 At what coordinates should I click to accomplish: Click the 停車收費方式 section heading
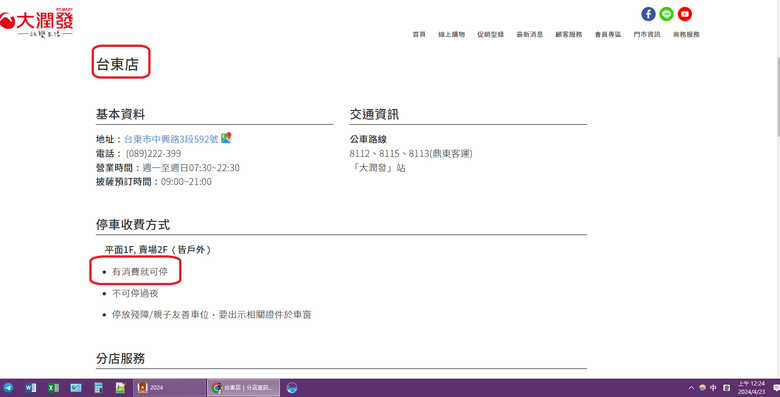pos(133,224)
